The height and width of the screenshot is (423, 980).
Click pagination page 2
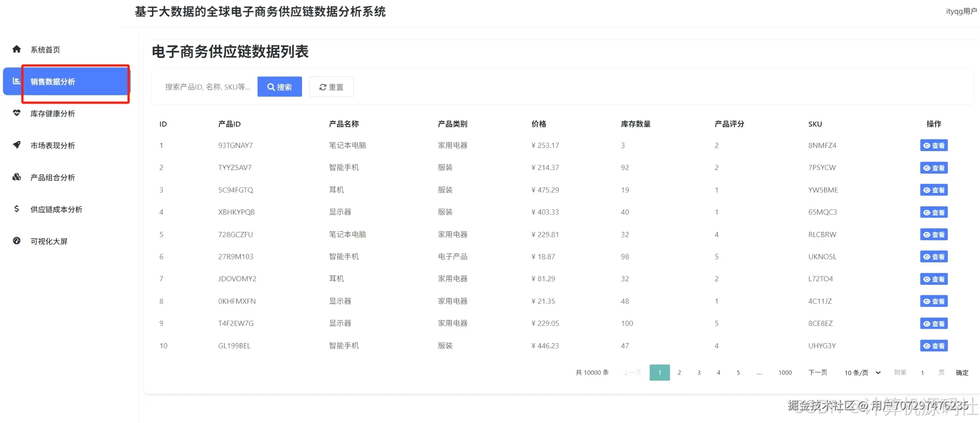pyautogui.click(x=679, y=372)
